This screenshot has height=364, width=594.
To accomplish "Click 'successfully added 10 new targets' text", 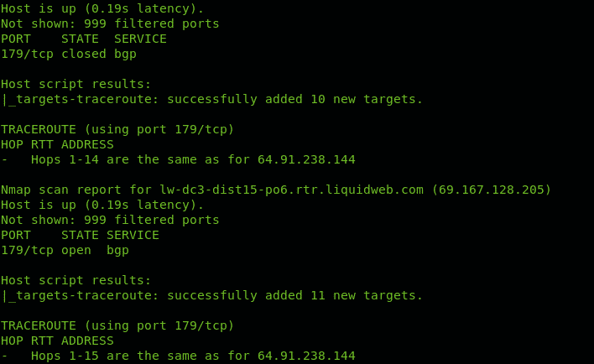I will 294,99.
